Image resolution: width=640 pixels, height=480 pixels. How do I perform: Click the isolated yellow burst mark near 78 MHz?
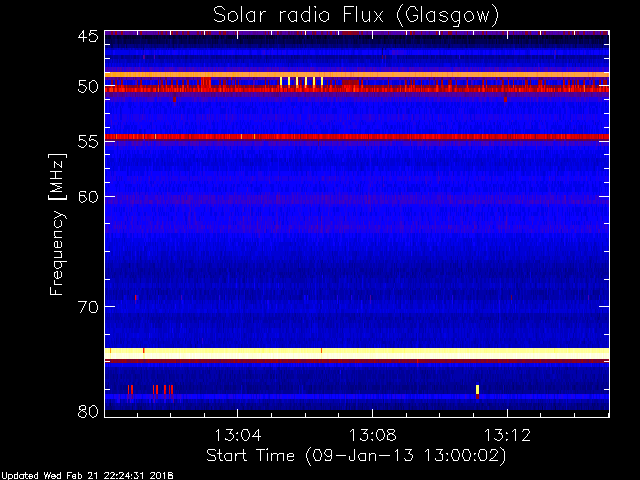coord(477,389)
